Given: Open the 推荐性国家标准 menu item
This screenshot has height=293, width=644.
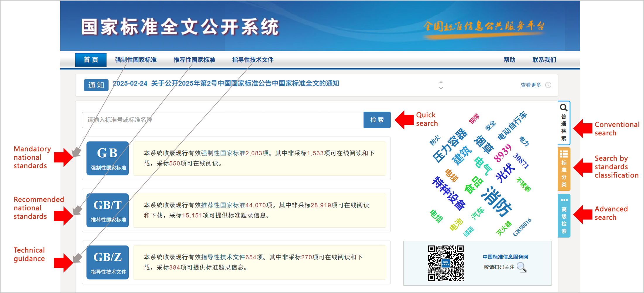Looking at the screenshot, I should point(194,60).
